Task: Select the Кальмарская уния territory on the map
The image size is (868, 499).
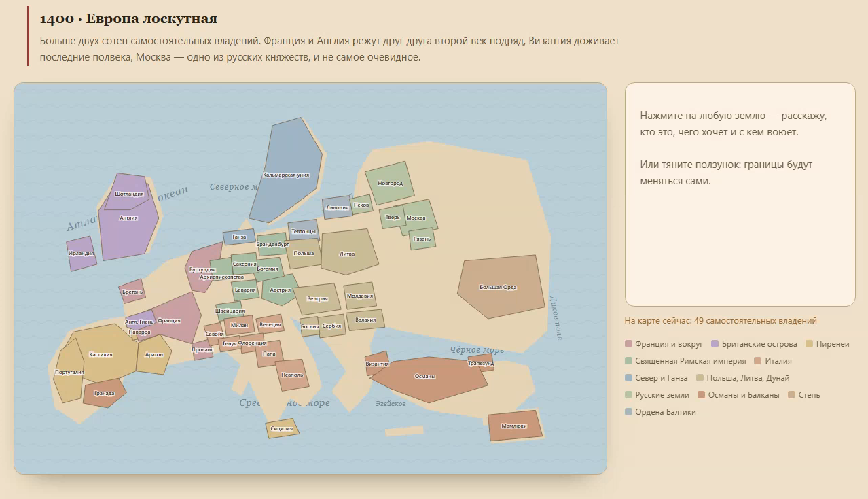Action: (286, 170)
